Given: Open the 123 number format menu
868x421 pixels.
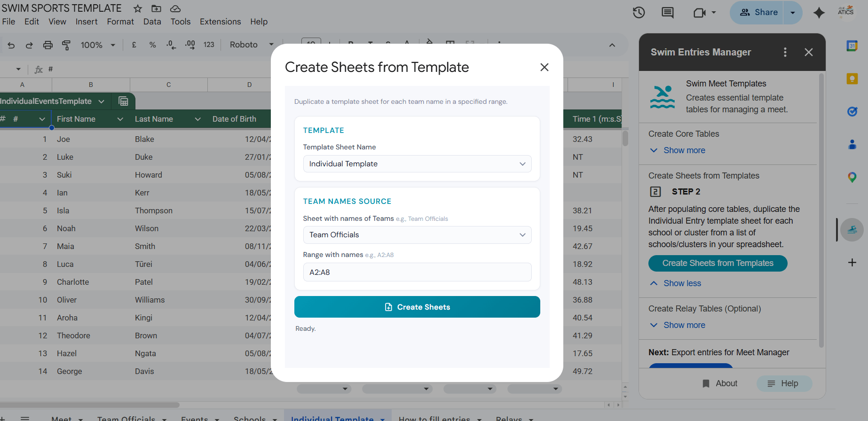Looking at the screenshot, I should click(x=209, y=45).
